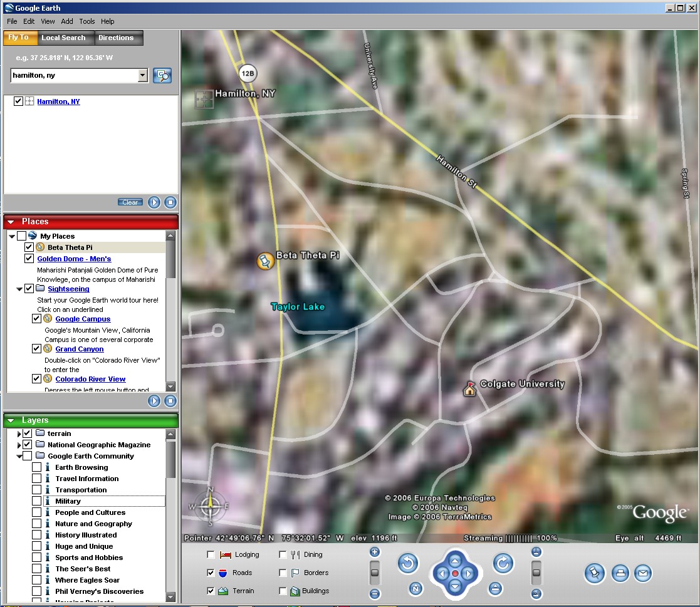This screenshot has width=700, height=607.
Task: Print the current view
Action: pos(620,574)
